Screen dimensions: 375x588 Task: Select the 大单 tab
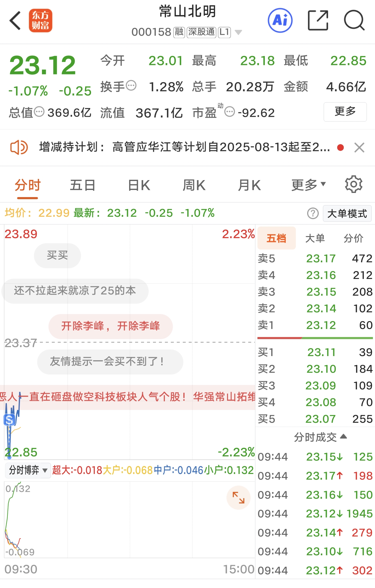pyautogui.click(x=315, y=238)
